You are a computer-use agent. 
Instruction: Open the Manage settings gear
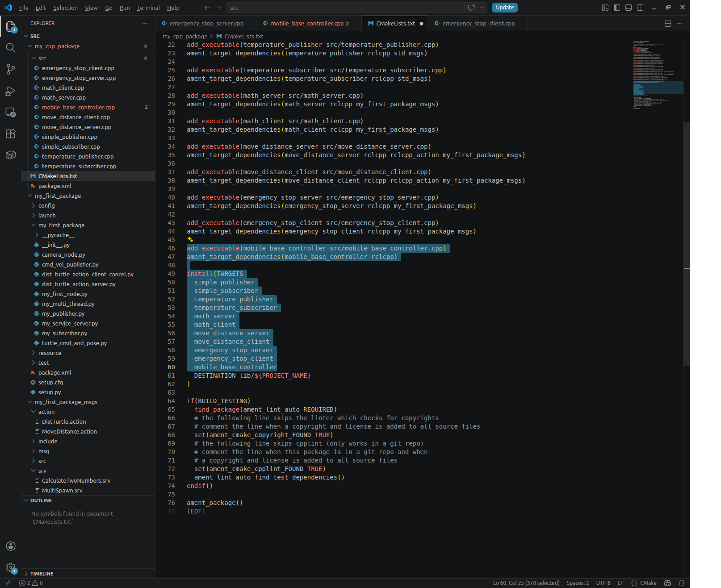(11, 567)
